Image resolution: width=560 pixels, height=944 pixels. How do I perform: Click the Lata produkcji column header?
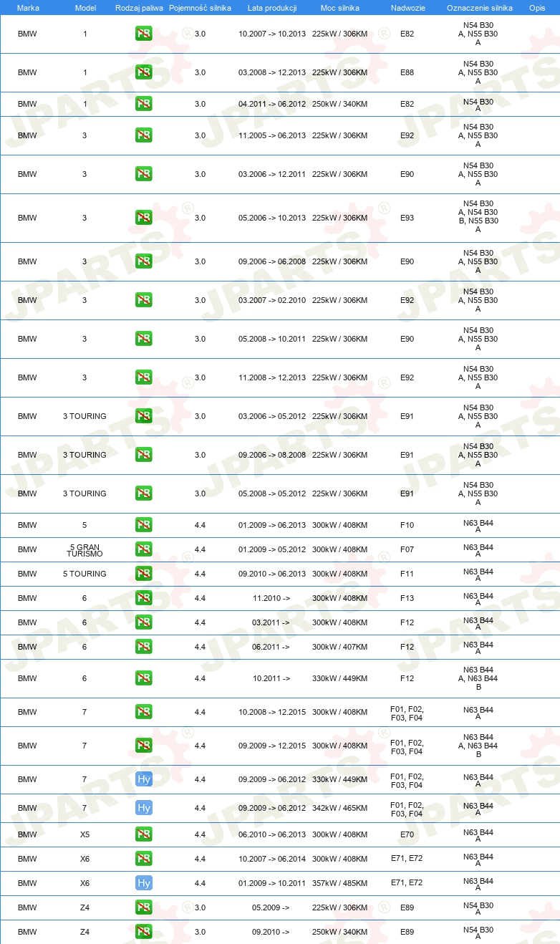point(272,7)
